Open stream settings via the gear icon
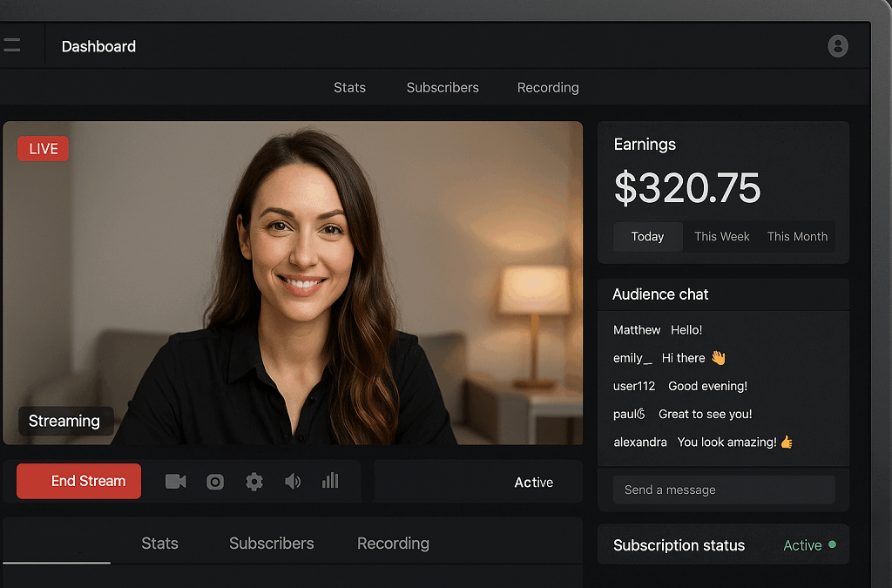Viewport: 892px width, 588px height. point(253,481)
